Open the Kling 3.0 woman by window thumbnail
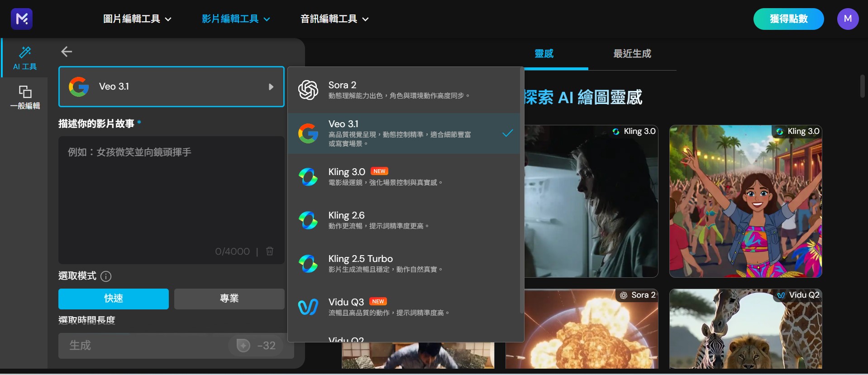The height and width of the screenshot is (375, 868). click(591, 201)
